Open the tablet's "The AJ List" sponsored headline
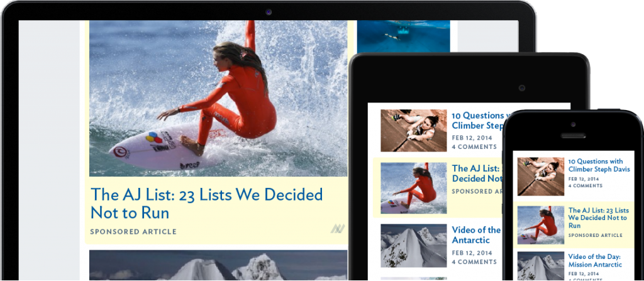The image size is (644, 281). [x=477, y=174]
